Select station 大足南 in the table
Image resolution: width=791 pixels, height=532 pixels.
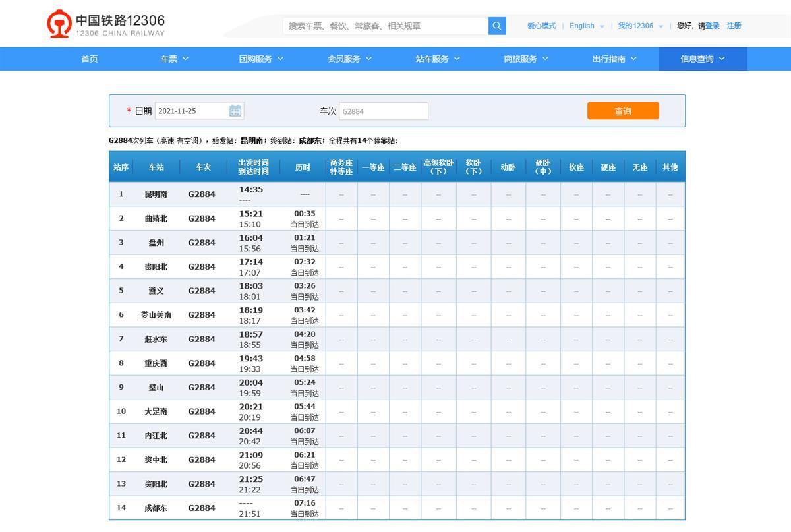pos(156,411)
